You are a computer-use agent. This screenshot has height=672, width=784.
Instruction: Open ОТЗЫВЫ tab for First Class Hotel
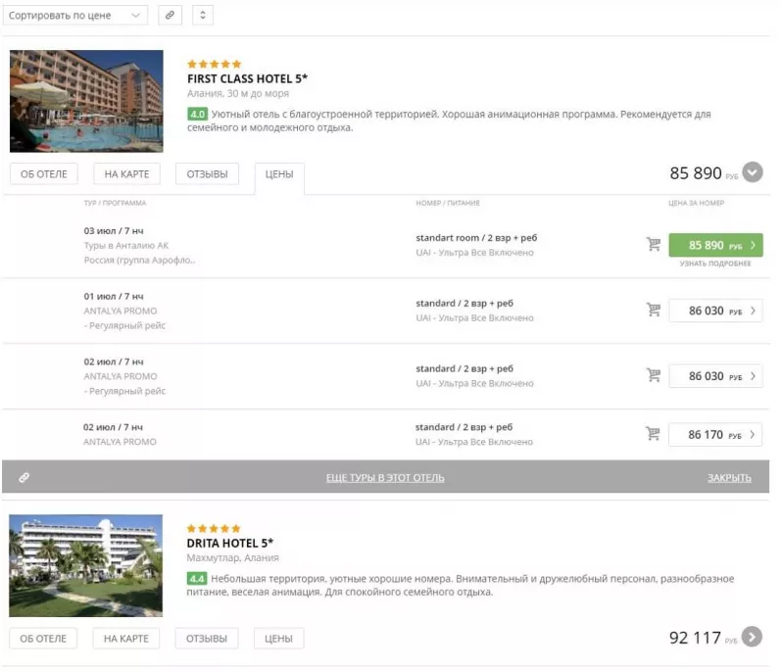click(x=207, y=173)
